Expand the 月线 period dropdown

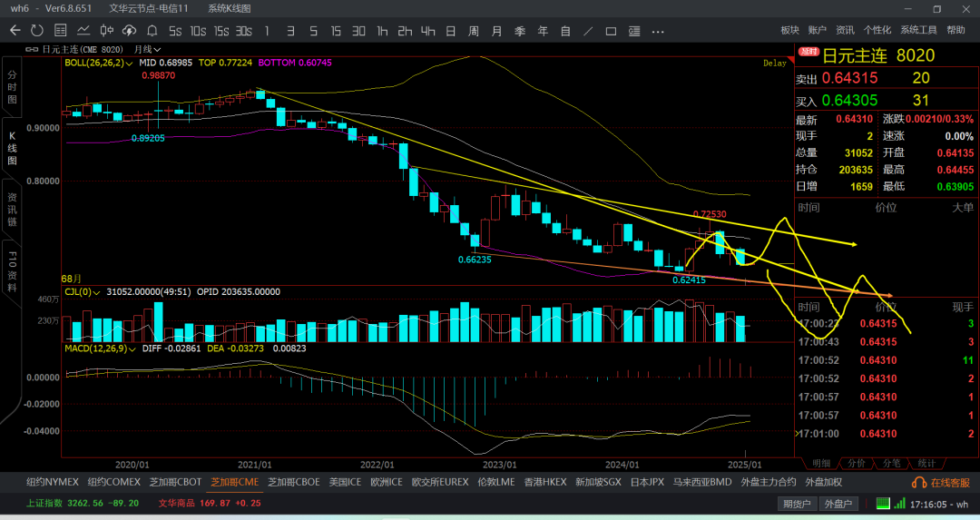(147, 50)
